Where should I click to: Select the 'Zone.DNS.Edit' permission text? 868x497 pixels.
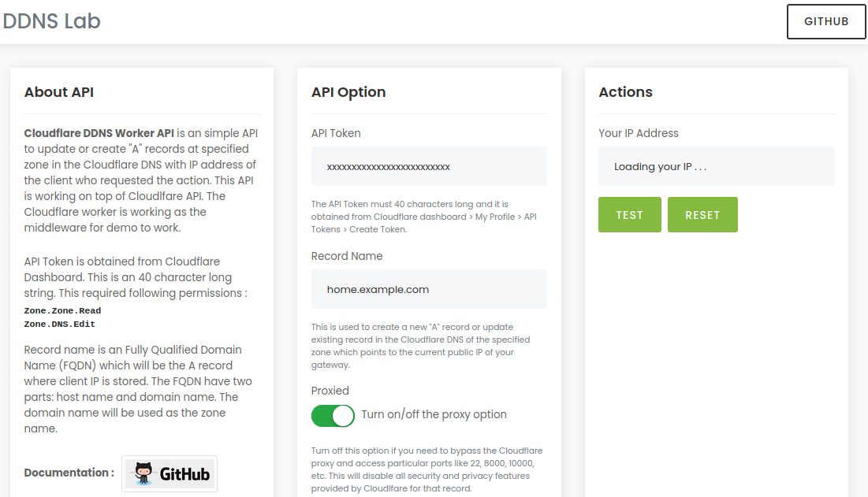[x=60, y=324]
